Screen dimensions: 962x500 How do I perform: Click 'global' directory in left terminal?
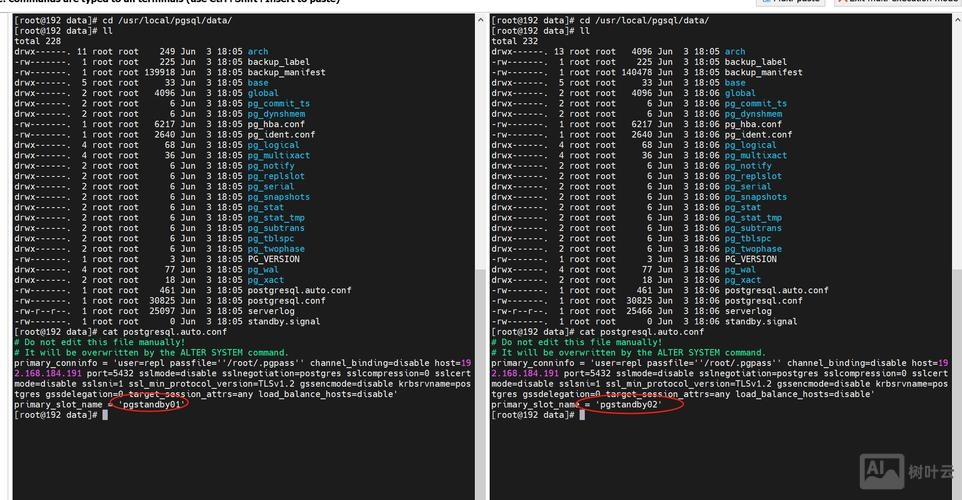coord(263,93)
